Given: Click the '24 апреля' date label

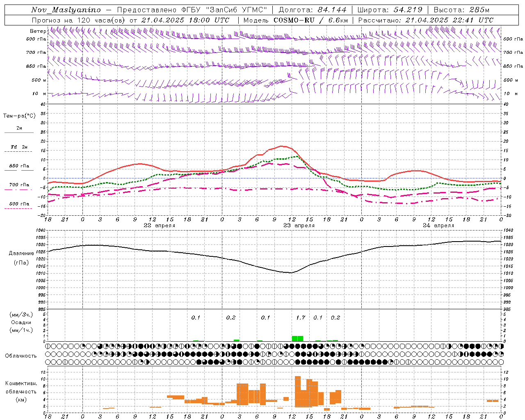Looking at the screenshot, I should click(438, 226).
